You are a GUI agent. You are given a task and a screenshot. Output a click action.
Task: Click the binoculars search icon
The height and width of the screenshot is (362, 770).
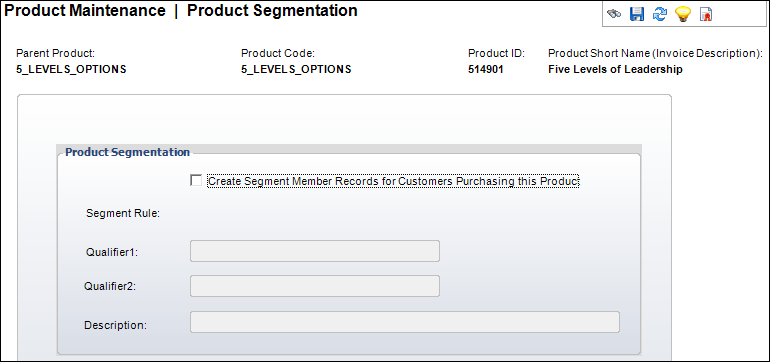click(614, 14)
